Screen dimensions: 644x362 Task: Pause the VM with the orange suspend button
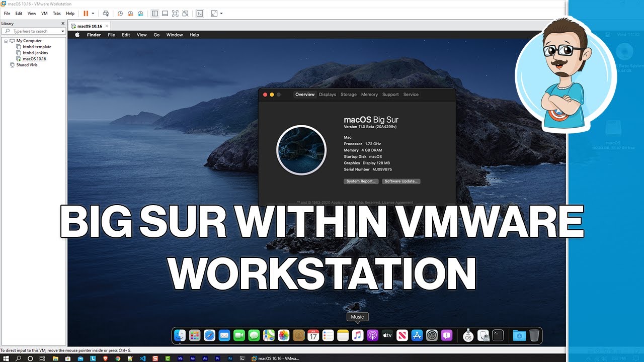pos(86,14)
